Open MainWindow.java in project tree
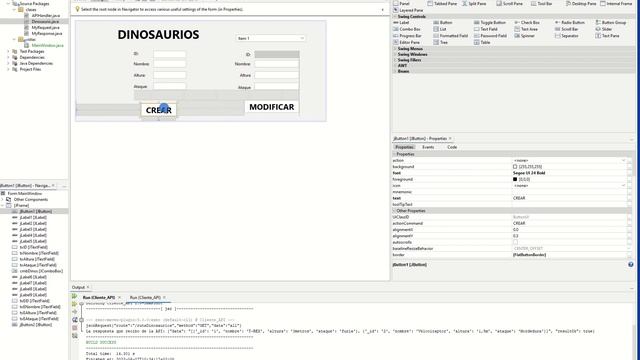 click(x=48, y=45)
